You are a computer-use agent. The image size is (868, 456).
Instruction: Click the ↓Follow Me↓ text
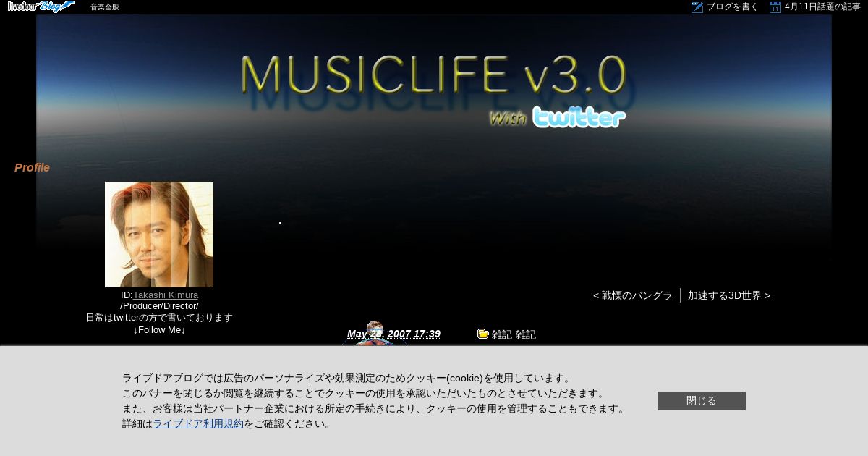[x=159, y=330]
